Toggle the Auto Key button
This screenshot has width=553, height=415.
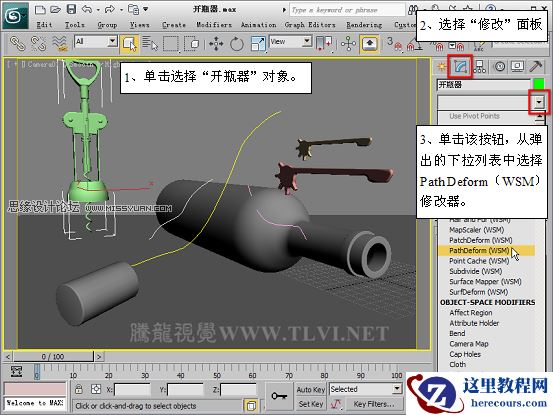point(310,390)
